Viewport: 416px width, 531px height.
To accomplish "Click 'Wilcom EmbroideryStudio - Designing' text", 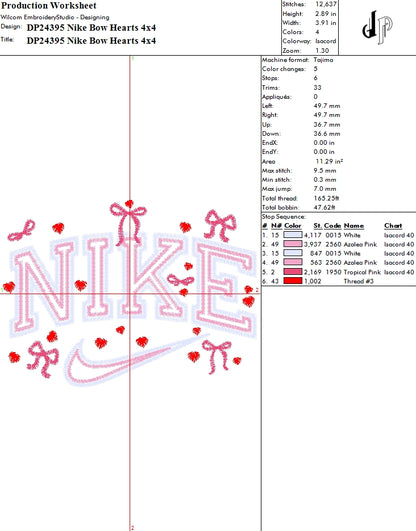I will coord(55,17).
